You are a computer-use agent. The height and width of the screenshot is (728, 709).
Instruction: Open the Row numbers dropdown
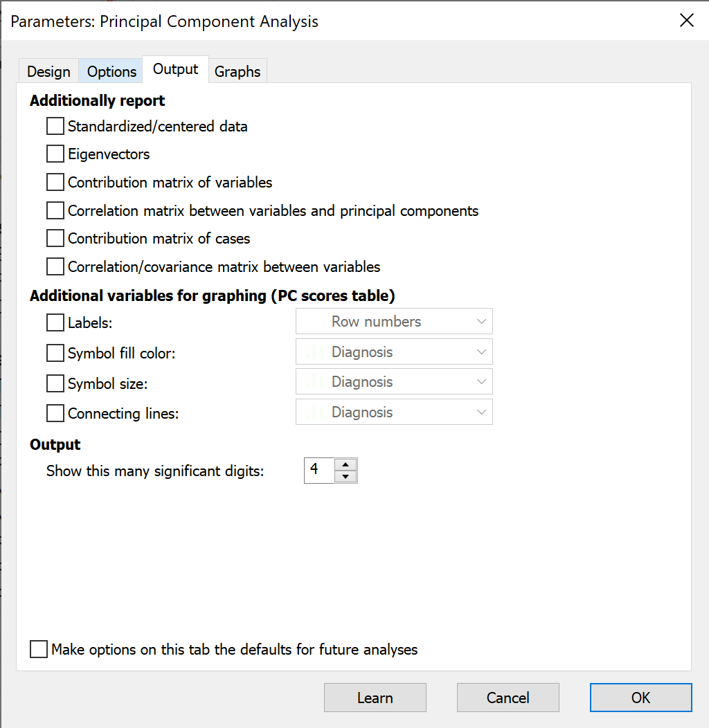tap(394, 322)
